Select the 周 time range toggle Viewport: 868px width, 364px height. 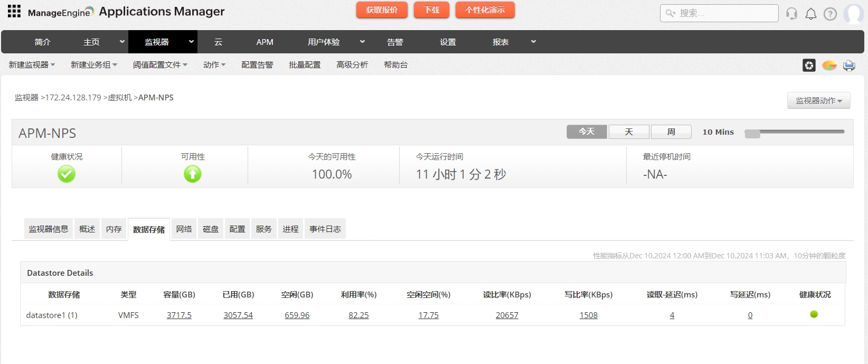coord(671,132)
